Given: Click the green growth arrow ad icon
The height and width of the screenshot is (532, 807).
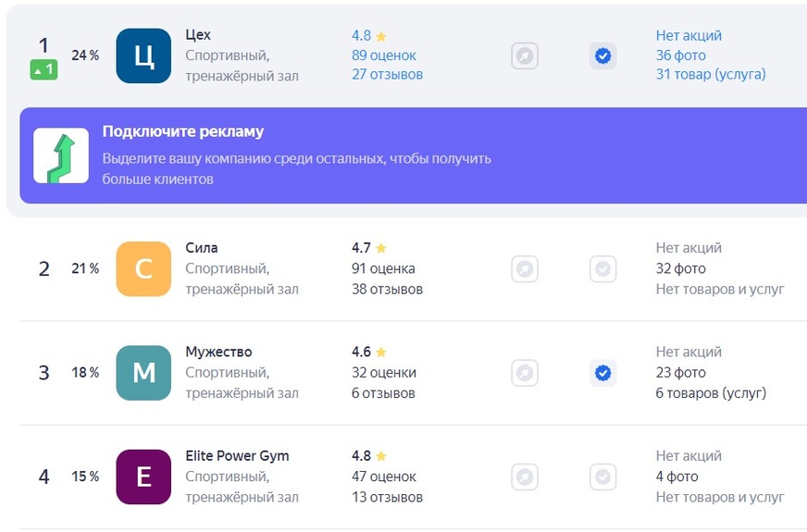Looking at the screenshot, I should click(61, 155).
